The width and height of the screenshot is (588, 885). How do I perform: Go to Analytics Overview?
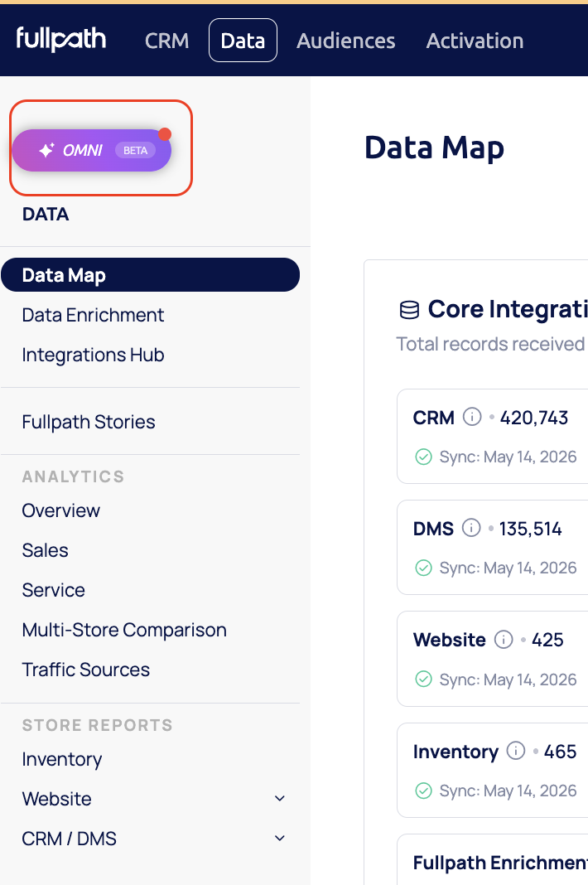coord(61,510)
